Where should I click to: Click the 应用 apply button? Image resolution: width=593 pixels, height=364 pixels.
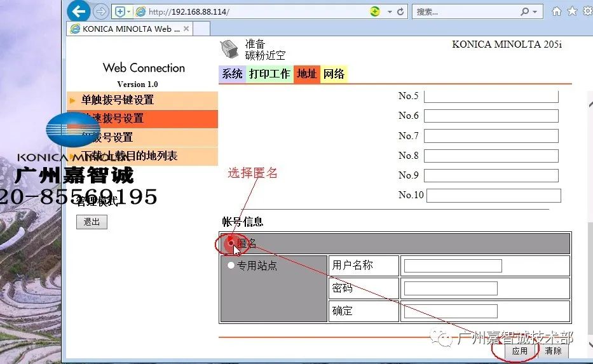[x=520, y=351]
